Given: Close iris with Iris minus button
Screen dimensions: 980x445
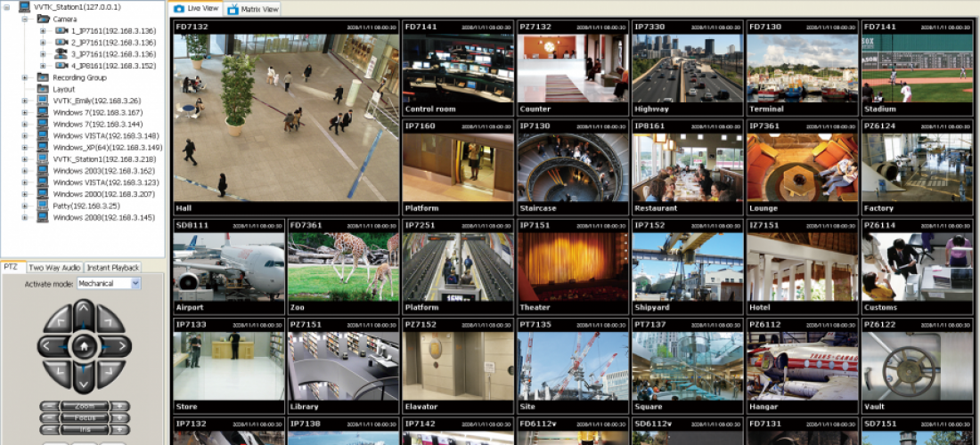Looking at the screenshot, I should coord(49,429).
